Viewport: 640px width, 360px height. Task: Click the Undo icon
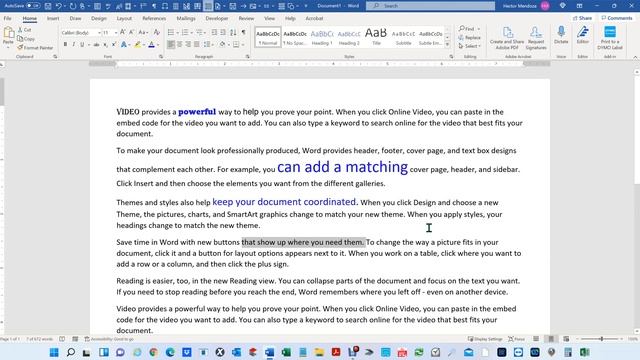pos(58,6)
